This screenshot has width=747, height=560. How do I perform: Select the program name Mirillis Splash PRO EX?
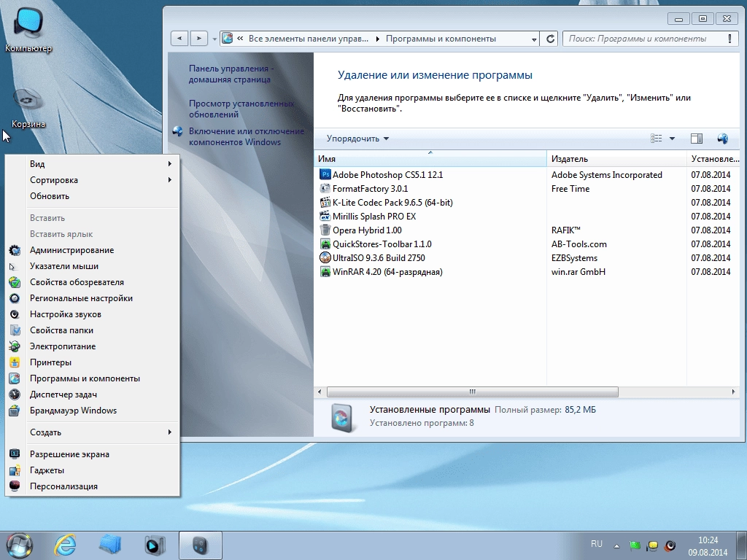click(374, 216)
